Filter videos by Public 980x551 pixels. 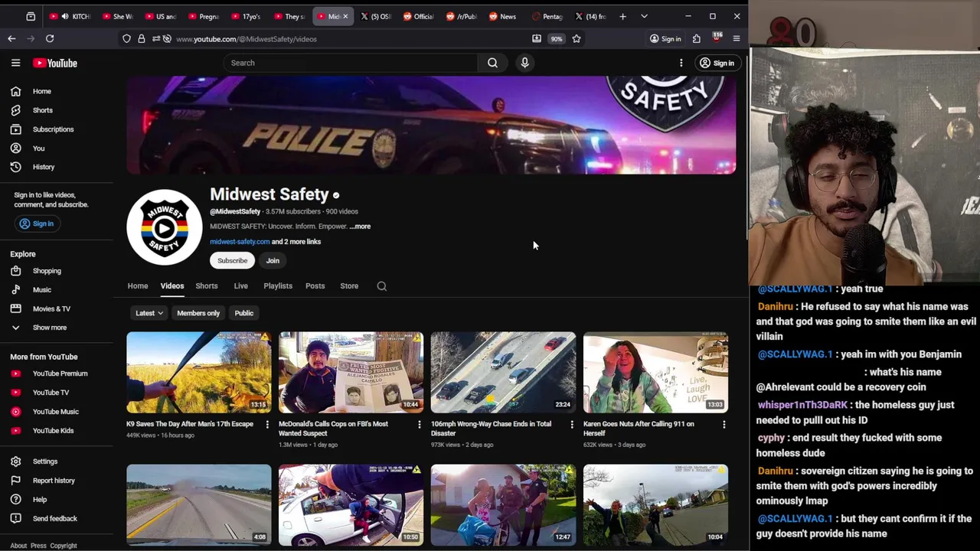coord(244,313)
